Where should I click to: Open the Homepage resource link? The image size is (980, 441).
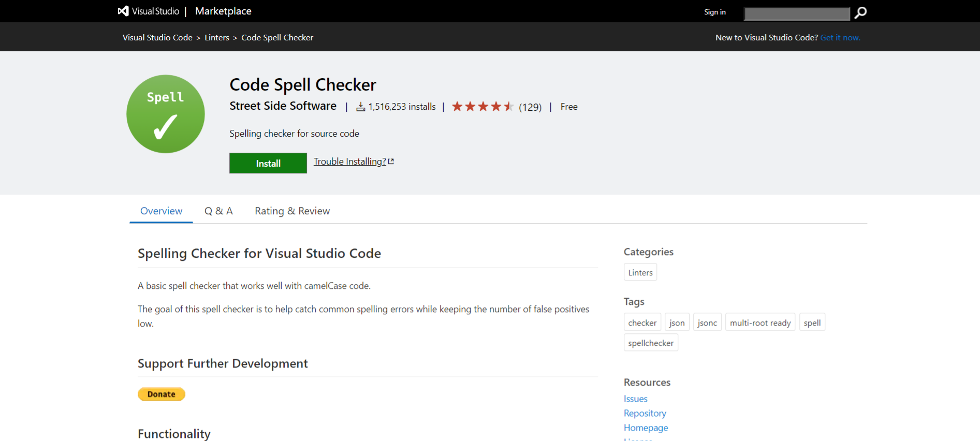pyautogui.click(x=646, y=428)
